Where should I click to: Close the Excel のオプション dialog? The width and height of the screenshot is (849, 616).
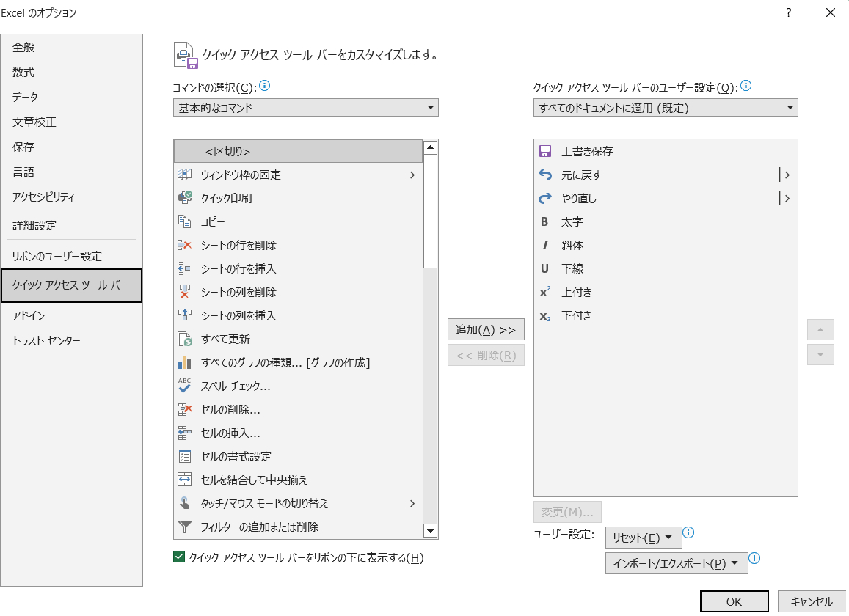pyautogui.click(x=831, y=12)
